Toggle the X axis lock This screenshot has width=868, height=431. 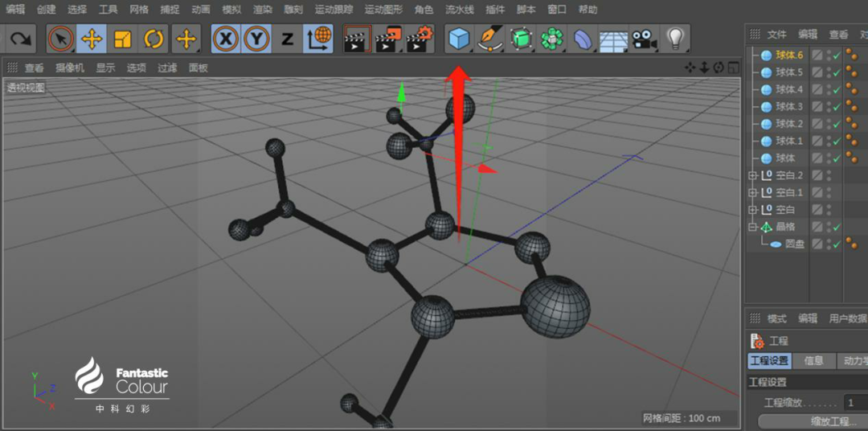226,39
